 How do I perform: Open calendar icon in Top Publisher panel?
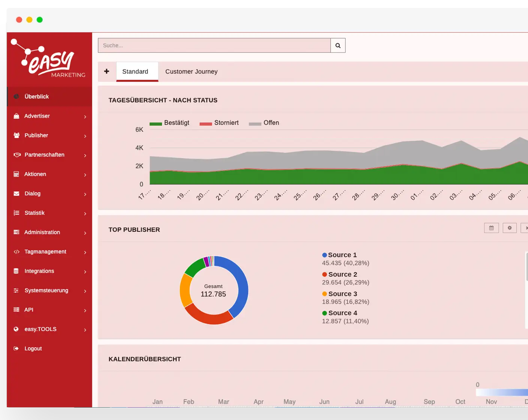pos(491,228)
